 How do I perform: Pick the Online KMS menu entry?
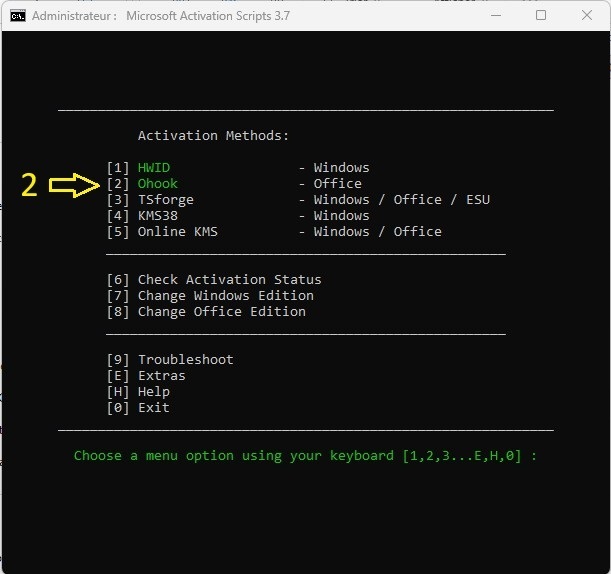click(177, 232)
